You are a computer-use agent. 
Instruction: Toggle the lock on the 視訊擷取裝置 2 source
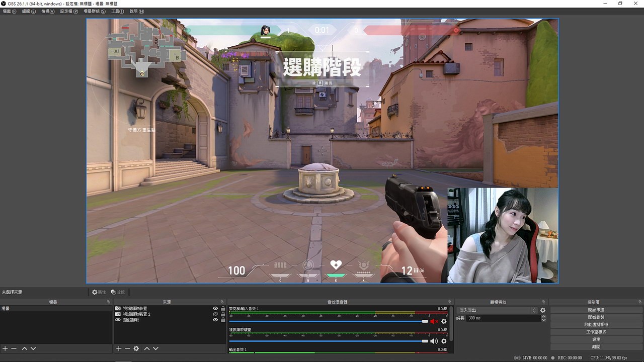pyautogui.click(x=223, y=314)
